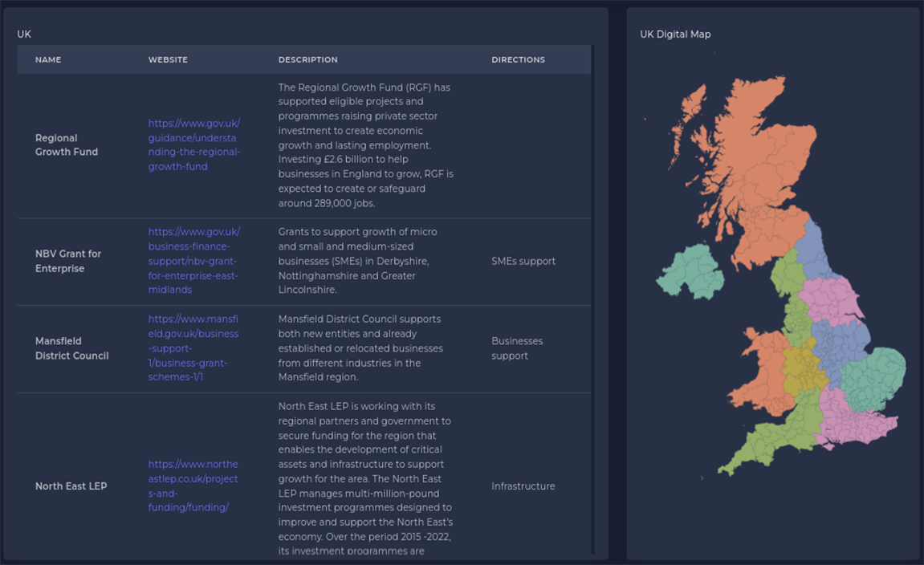The width and height of the screenshot is (924, 565).
Task: Select the Regional Growth Fund name cell
Action: click(67, 144)
